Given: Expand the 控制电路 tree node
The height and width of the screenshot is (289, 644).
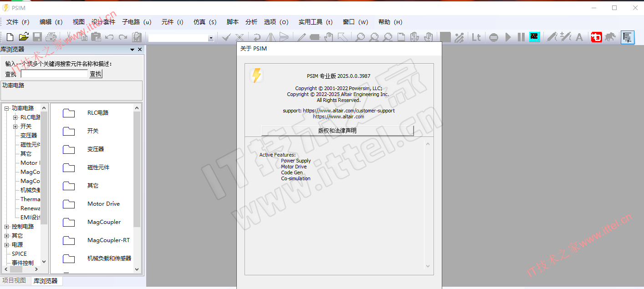Looking at the screenshot, I should click(7, 227).
